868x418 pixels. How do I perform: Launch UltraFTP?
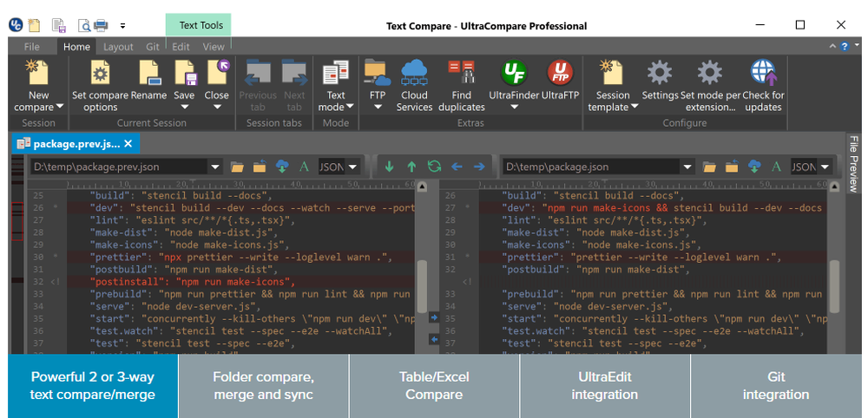coord(560,81)
